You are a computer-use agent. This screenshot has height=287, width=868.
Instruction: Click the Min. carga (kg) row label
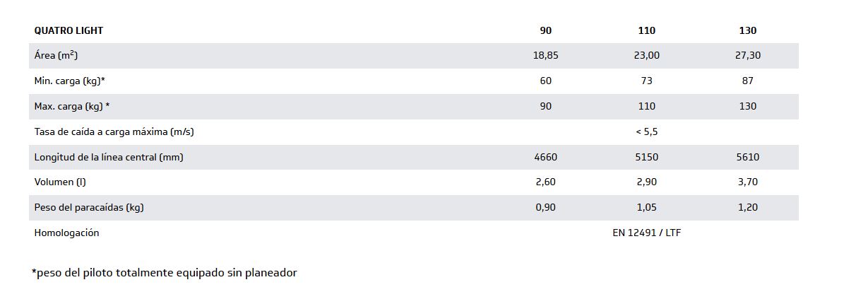coord(69,81)
